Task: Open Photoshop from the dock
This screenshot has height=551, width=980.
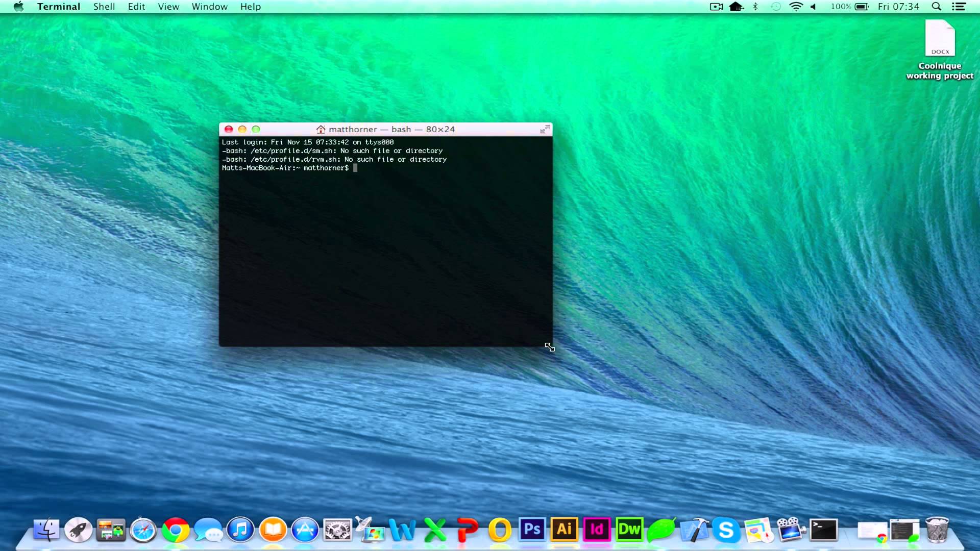Action: pyautogui.click(x=532, y=531)
